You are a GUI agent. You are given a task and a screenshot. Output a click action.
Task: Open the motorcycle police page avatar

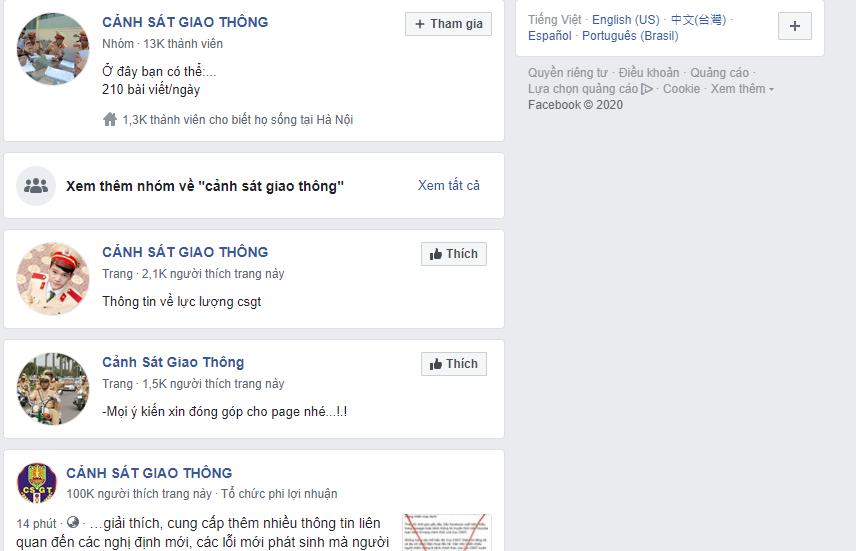pyautogui.click(x=53, y=389)
